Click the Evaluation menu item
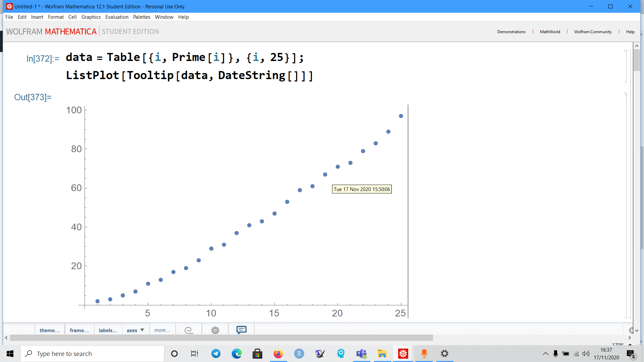The width and height of the screenshot is (644, 362). coord(117,17)
